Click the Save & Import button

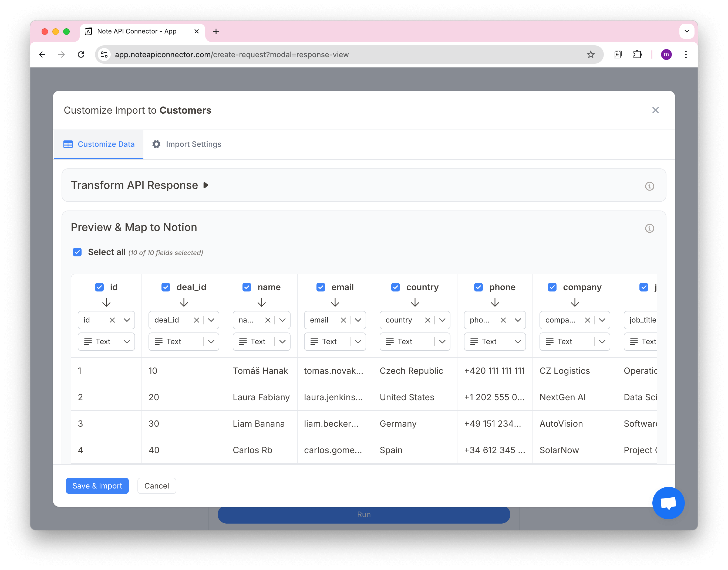pyautogui.click(x=97, y=486)
